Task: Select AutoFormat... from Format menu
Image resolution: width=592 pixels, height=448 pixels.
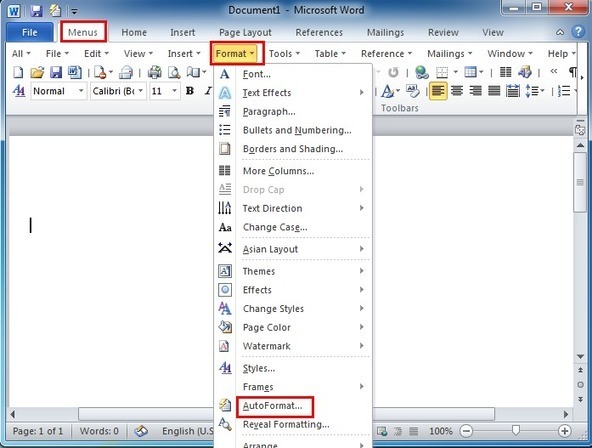Action: tap(272, 406)
